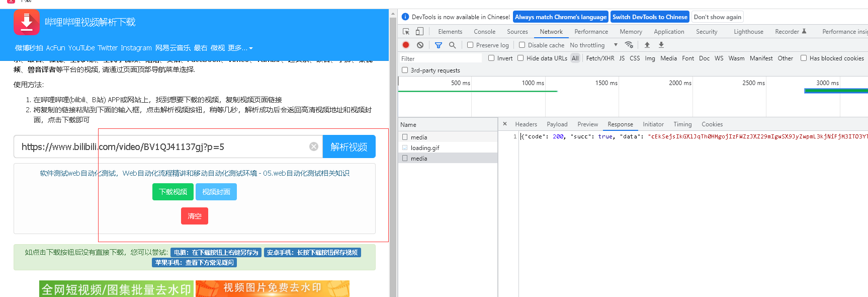
Task: Filter requests by JS type
Action: 622,58
